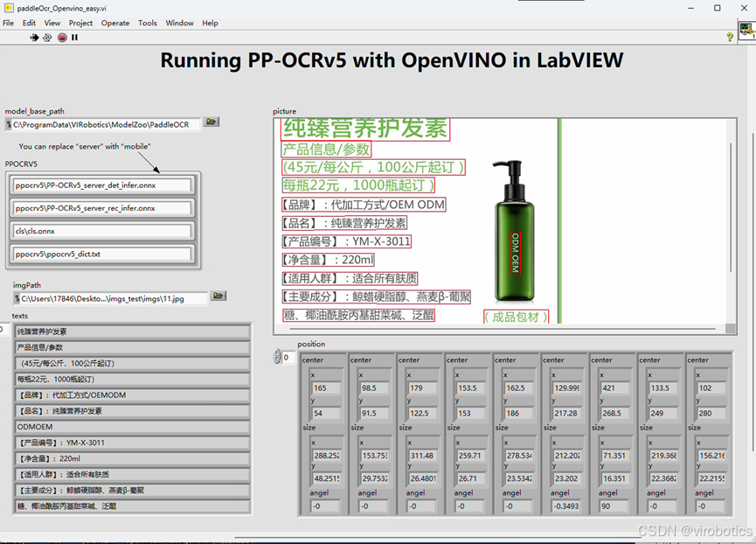Click the LabVIEW VI title bar icon
The image size is (756, 544).
pyautogui.click(x=9, y=8)
